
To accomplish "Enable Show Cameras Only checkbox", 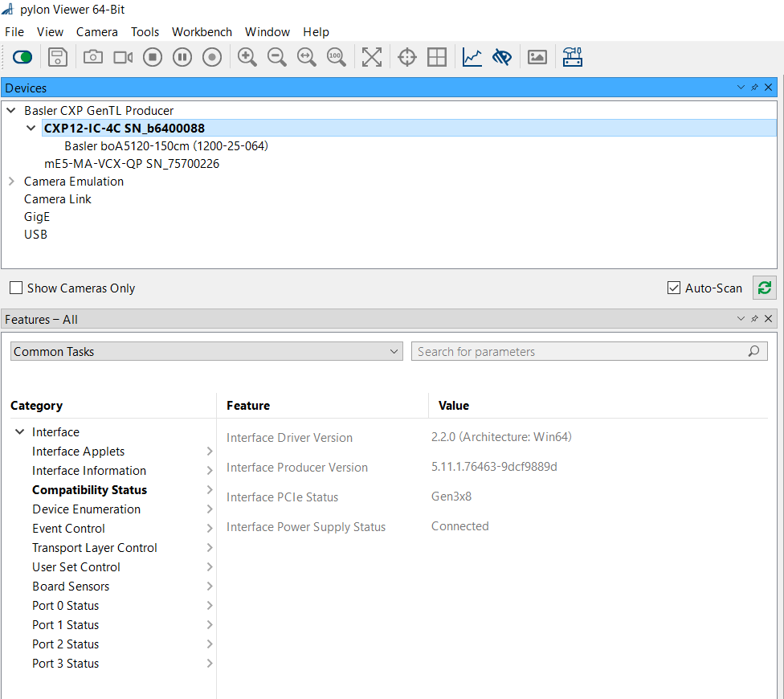I will coord(16,288).
